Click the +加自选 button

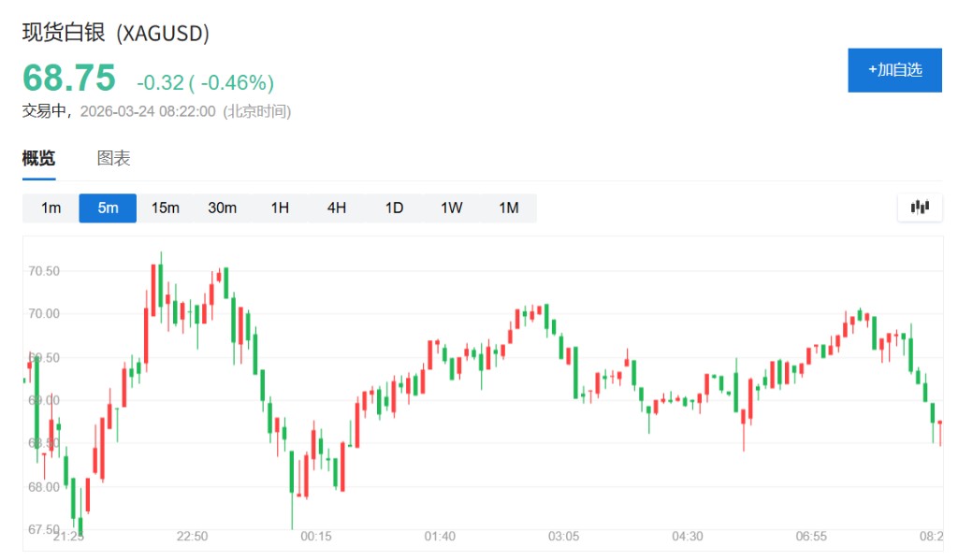[x=894, y=70]
